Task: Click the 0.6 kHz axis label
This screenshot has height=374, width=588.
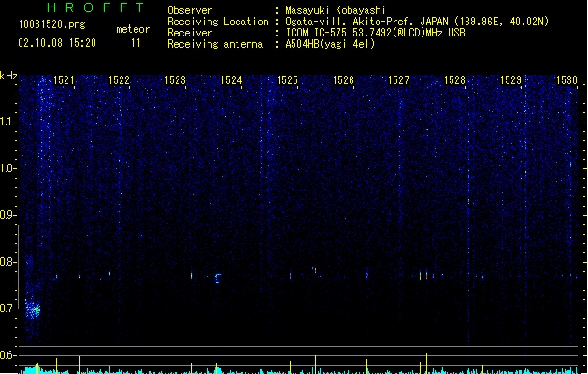Action: point(7,355)
